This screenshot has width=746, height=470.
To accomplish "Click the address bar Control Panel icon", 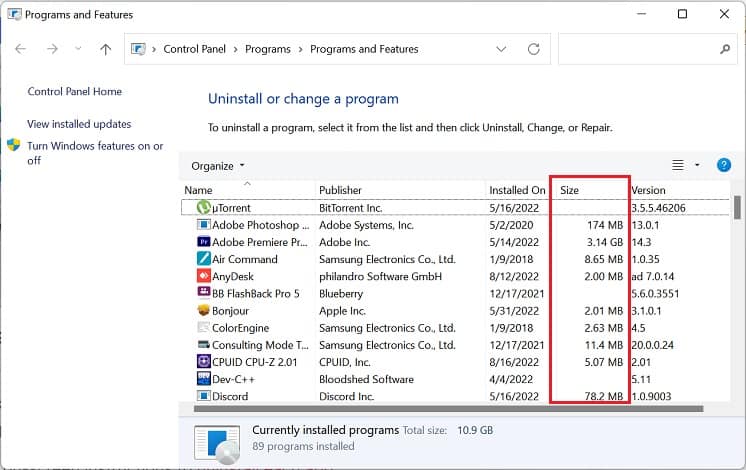I will [138, 49].
